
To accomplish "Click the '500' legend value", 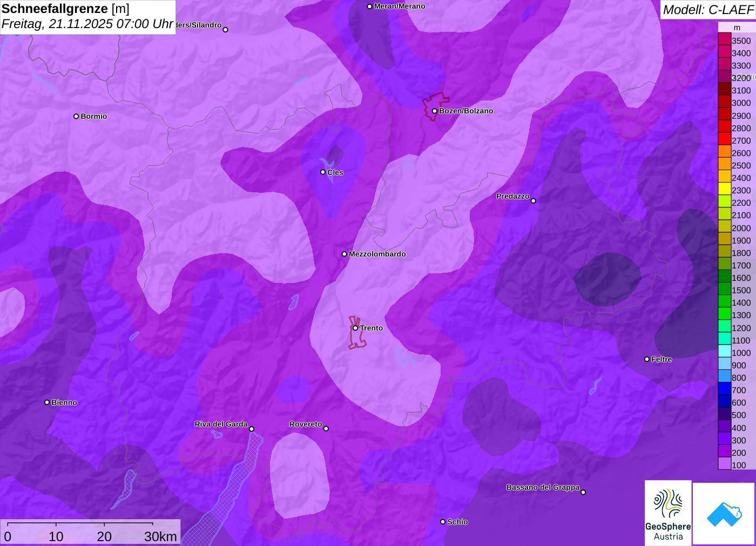I will [739, 415].
